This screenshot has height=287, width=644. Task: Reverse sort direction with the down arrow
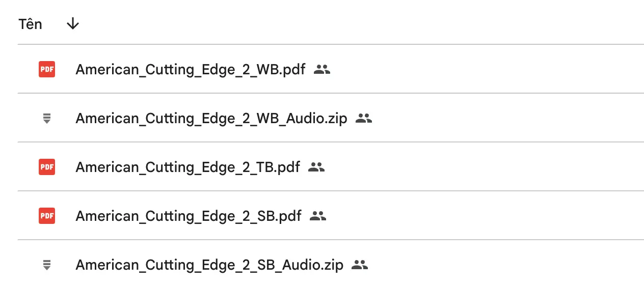coord(73,24)
